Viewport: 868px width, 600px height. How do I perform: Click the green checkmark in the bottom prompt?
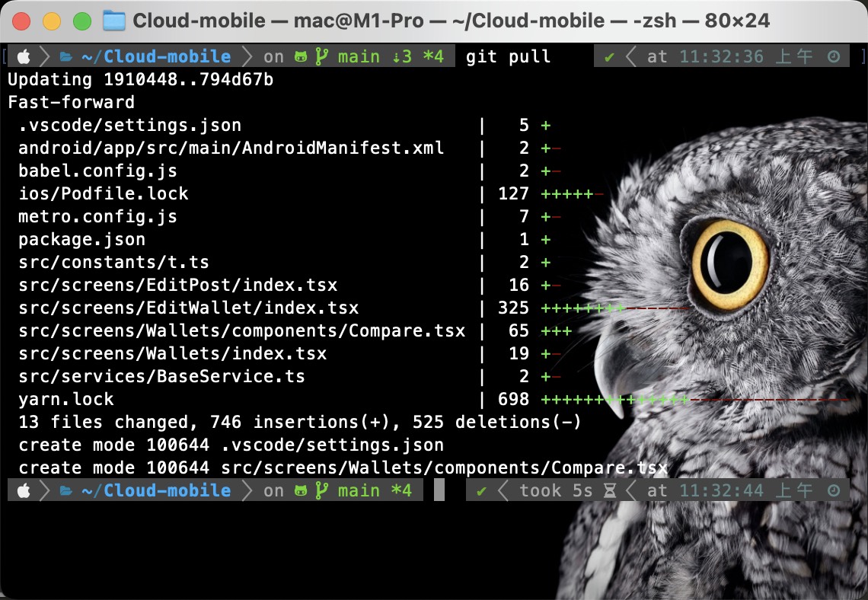(x=481, y=490)
